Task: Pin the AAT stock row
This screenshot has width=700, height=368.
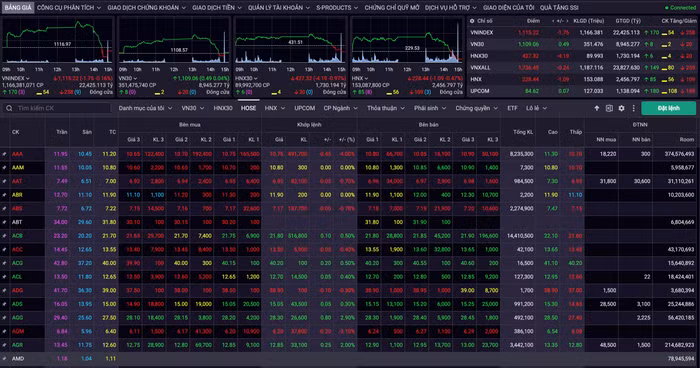Action: 4,181
